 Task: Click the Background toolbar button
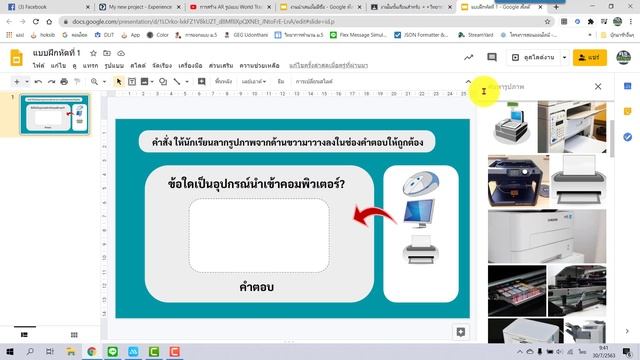223,82
